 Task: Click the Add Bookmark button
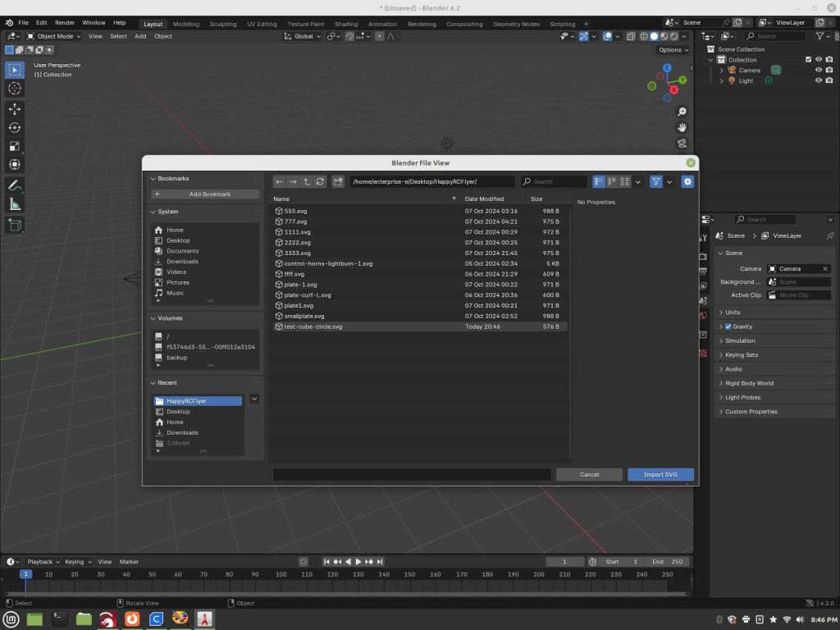(x=205, y=194)
